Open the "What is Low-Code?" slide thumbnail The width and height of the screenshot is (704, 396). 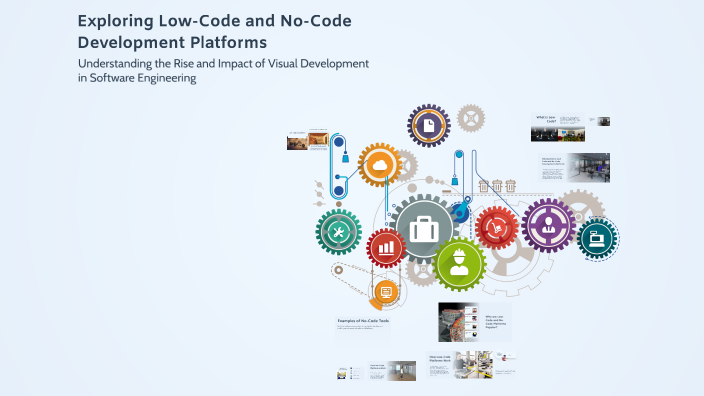tap(558, 128)
